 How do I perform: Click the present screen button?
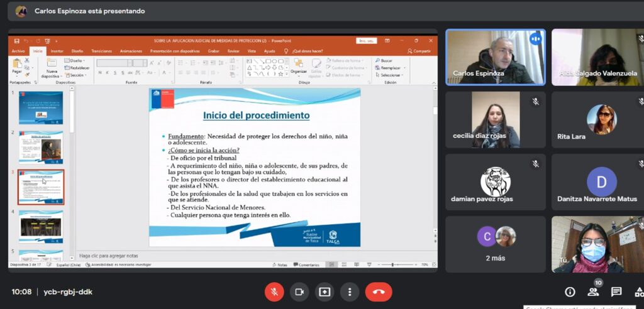325,291
